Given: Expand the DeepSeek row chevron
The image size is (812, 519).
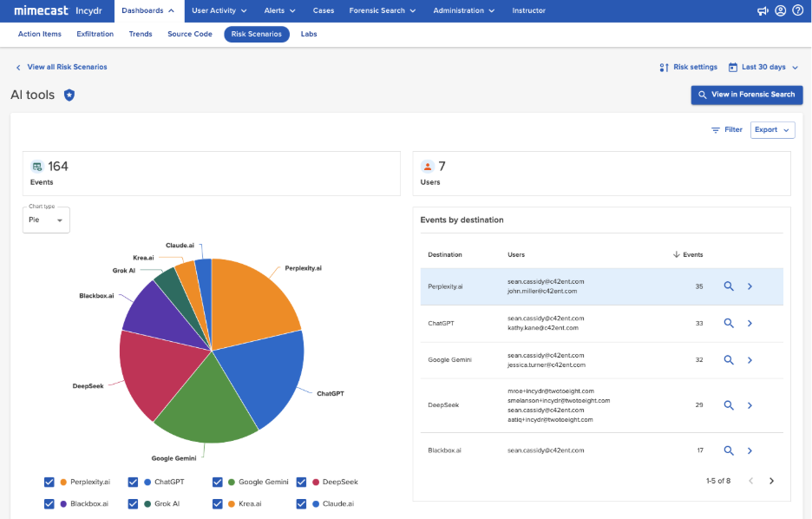Looking at the screenshot, I should [x=750, y=405].
